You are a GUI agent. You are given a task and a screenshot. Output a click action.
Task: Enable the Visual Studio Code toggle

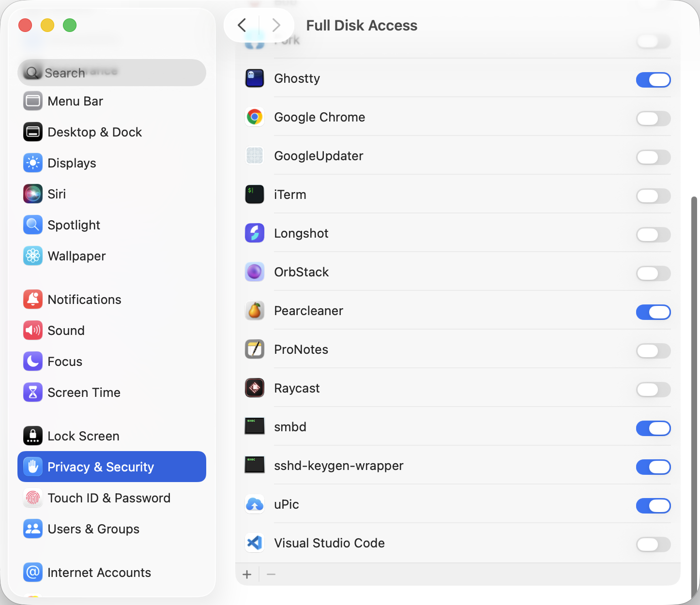click(653, 544)
